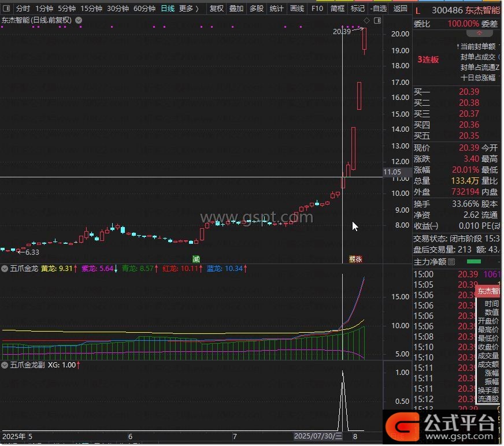This screenshot has height=446, width=504.
Task: Click the stock code 300486 in header
Action: click(449, 10)
